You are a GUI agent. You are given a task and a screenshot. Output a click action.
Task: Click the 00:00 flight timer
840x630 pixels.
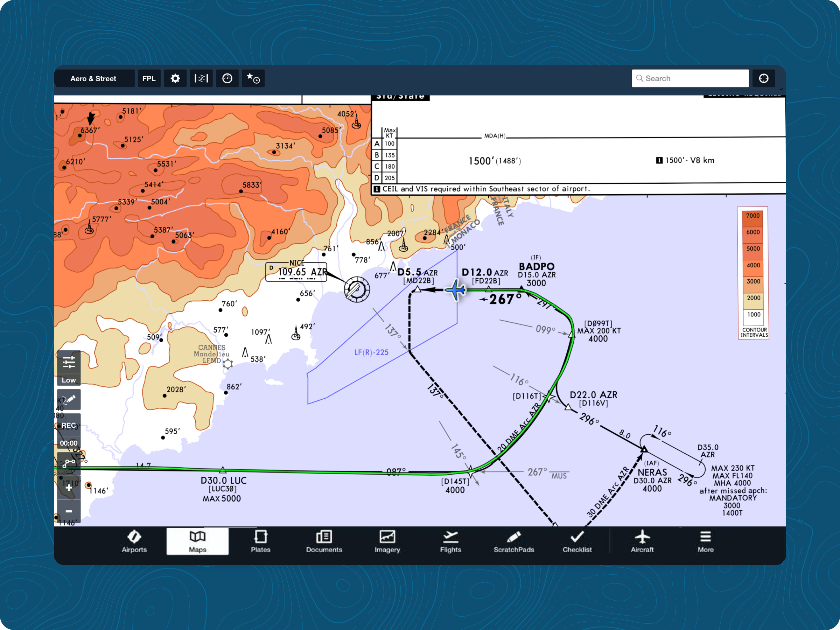point(69,443)
